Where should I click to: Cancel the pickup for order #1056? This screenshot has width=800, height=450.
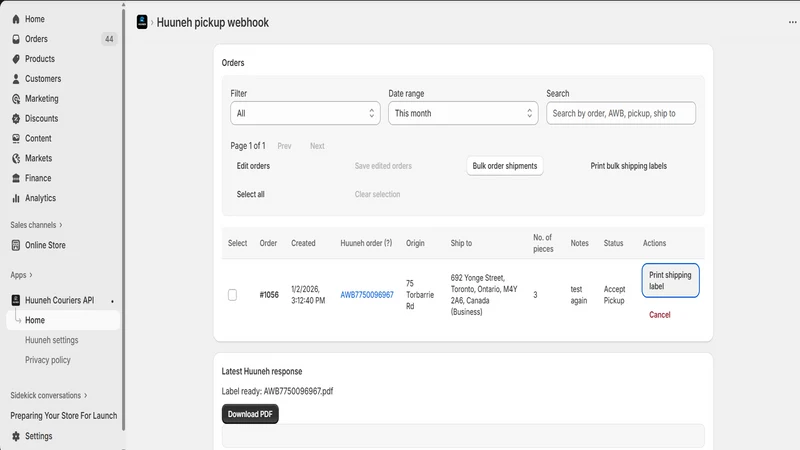click(x=660, y=315)
